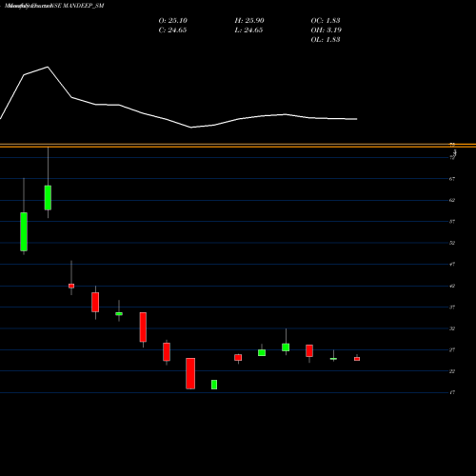Click the OL: 1.83 reading
The width and height of the screenshot is (476, 476).
tap(326, 40)
